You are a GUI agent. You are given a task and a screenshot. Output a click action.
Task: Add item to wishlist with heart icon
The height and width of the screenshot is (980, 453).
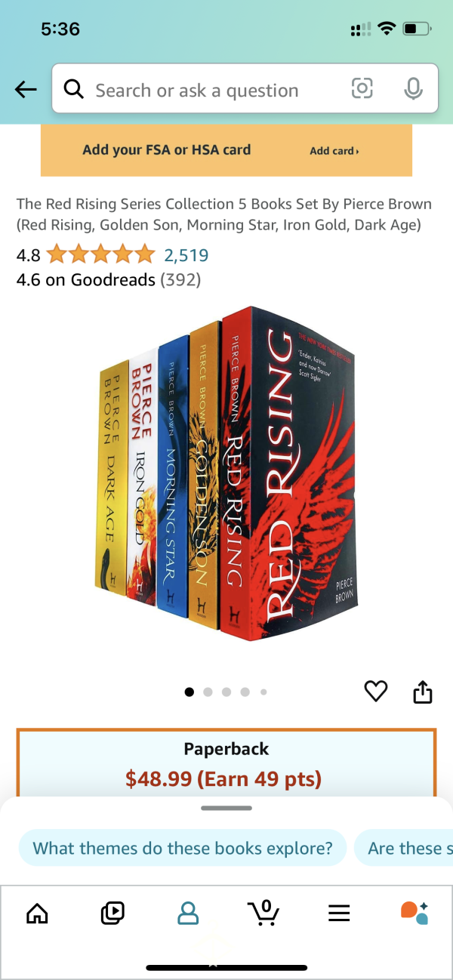tap(376, 691)
